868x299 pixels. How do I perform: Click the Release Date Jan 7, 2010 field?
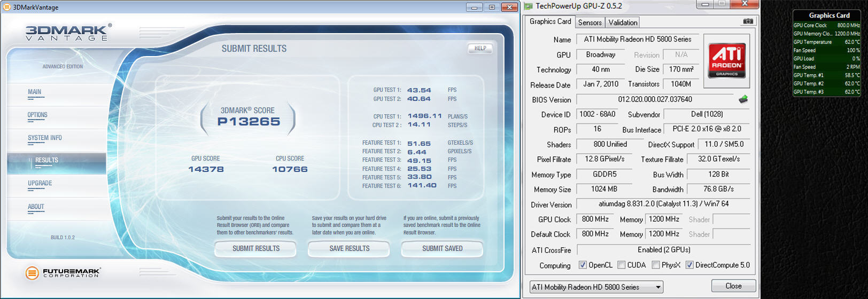(600, 84)
